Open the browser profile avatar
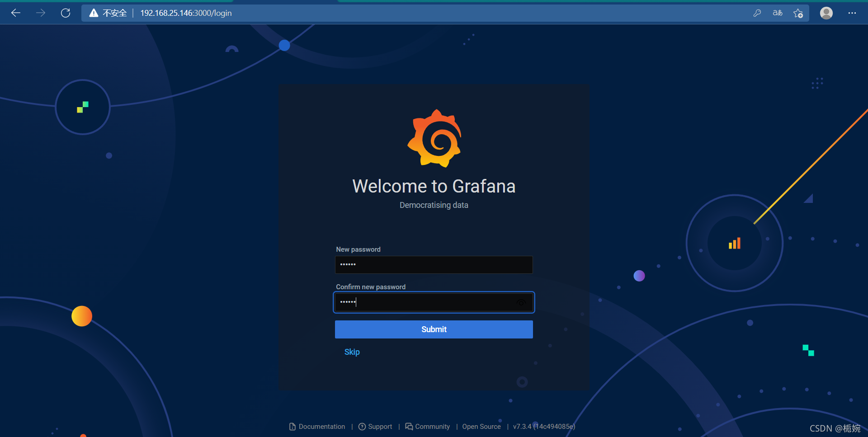The height and width of the screenshot is (437, 868). click(x=826, y=13)
